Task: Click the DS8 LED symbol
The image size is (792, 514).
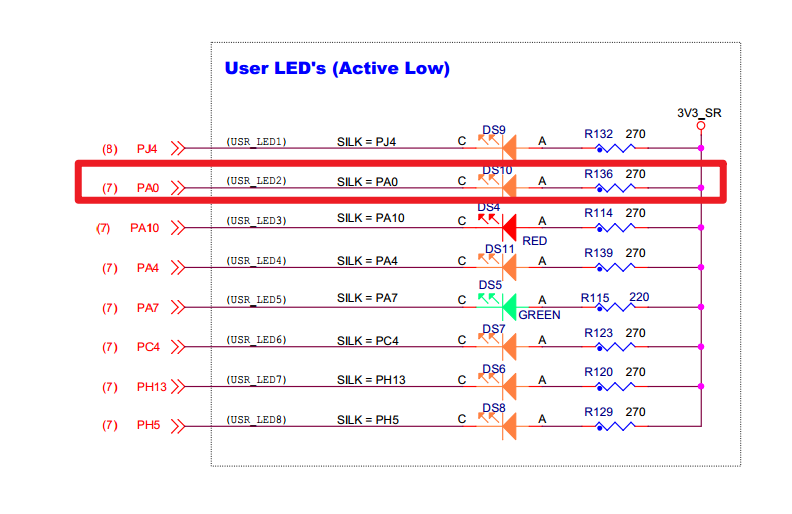Action: [x=503, y=424]
